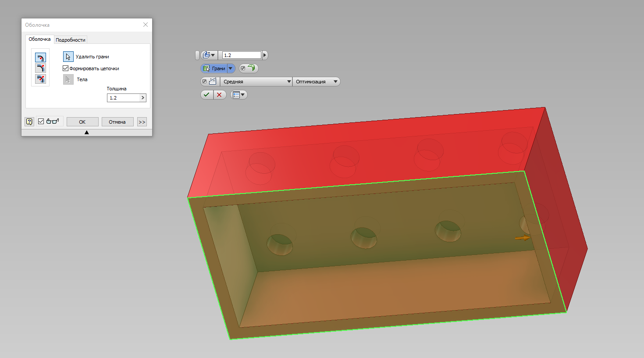Select the inside shell direction icon
Image resolution: width=644 pixels, height=358 pixels.
[x=40, y=57]
